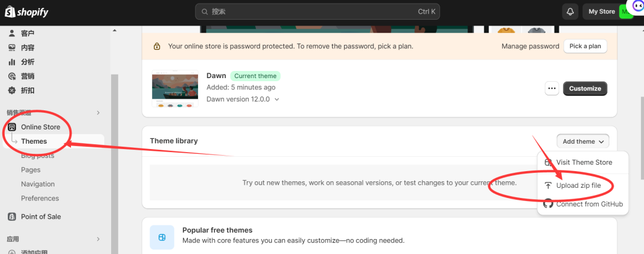This screenshot has width=644, height=254.
Task: Click the three-dot menu for Dawn theme
Action: 552,88
